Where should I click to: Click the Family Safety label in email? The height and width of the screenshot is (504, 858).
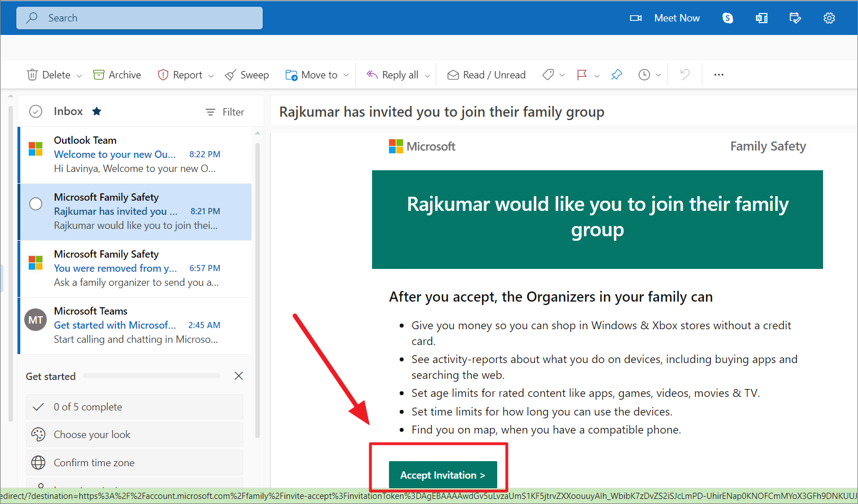click(x=768, y=147)
